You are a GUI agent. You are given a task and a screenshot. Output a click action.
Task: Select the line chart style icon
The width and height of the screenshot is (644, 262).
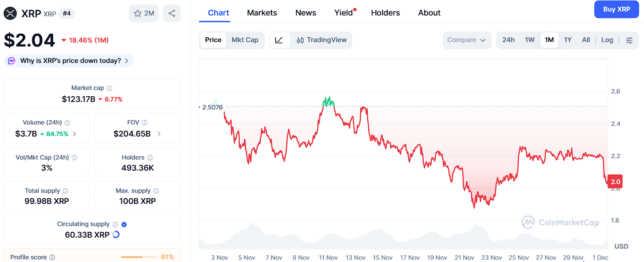coord(279,40)
